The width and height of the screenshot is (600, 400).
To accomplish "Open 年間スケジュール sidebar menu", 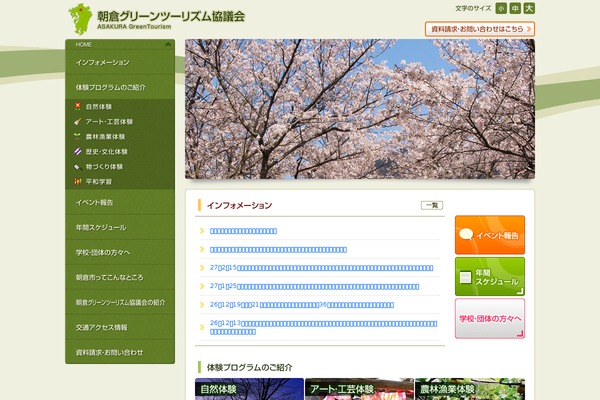I will point(120,227).
